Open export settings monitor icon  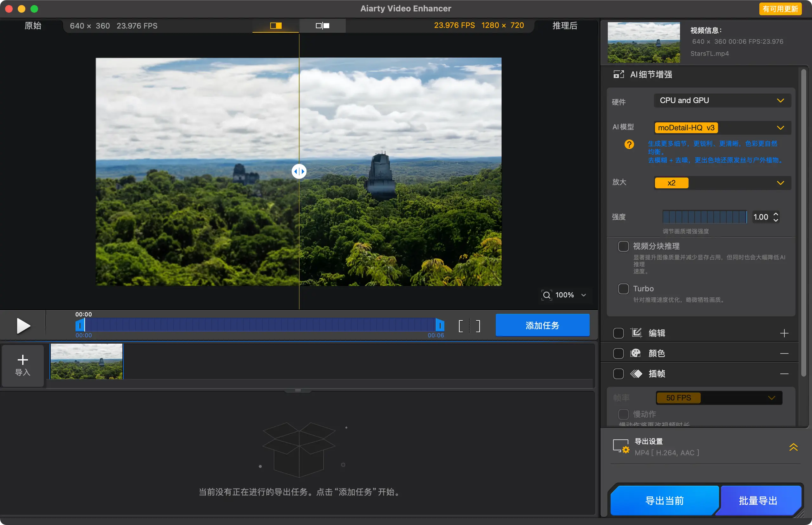point(621,446)
